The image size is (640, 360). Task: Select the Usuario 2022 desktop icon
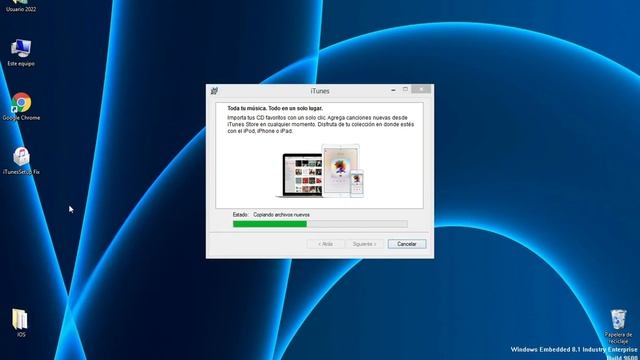[20, 7]
